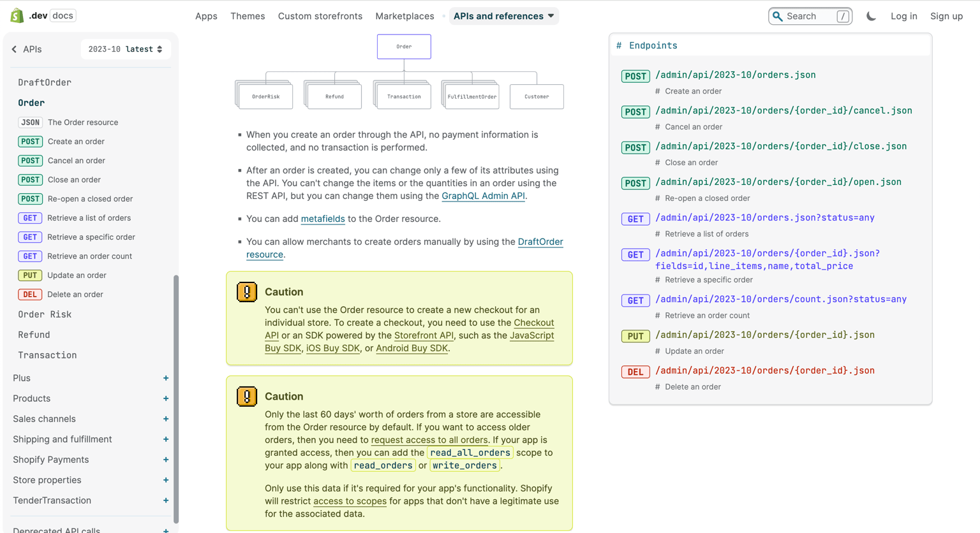The width and height of the screenshot is (980, 533).
Task: Click the sidebar vertical scrollbar
Action: click(176, 399)
